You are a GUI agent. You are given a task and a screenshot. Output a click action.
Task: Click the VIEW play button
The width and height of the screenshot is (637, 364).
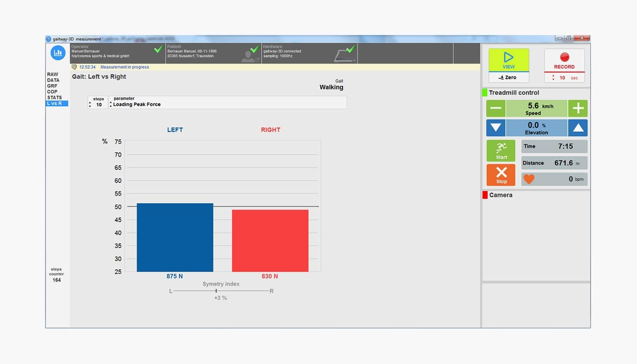coord(509,60)
